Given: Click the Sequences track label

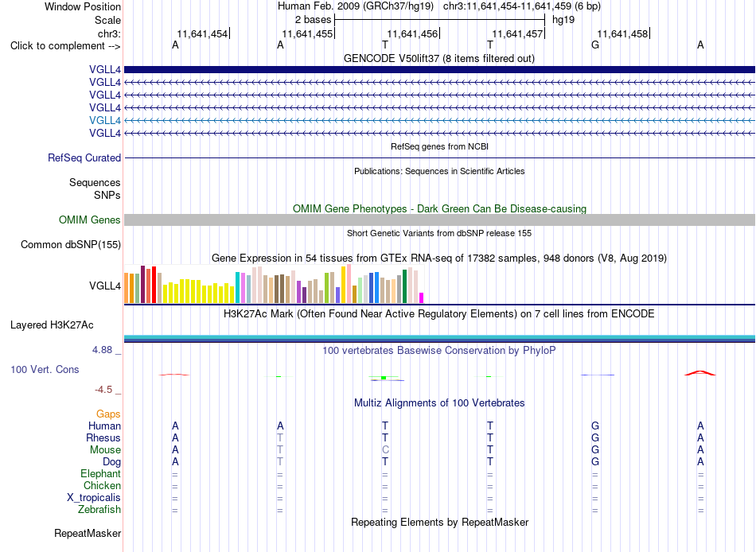Looking at the screenshot, I should click(x=95, y=182).
